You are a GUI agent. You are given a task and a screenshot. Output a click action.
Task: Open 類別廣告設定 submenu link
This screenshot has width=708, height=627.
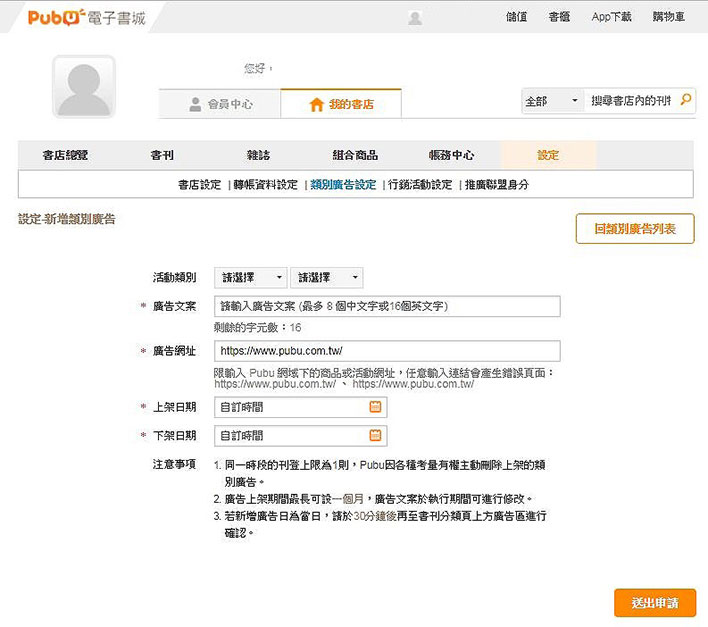343,185
